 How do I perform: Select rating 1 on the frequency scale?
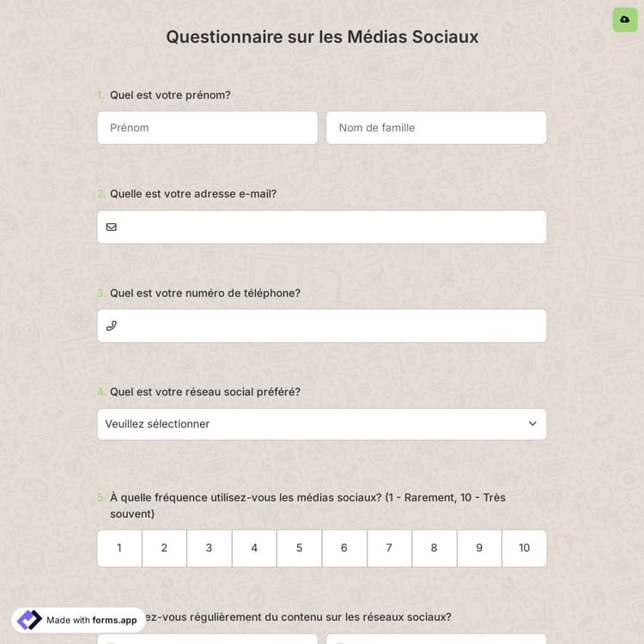[x=119, y=548]
